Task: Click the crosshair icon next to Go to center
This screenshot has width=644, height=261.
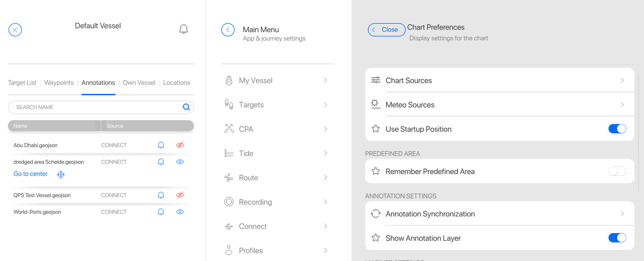Action: point(61,174)
